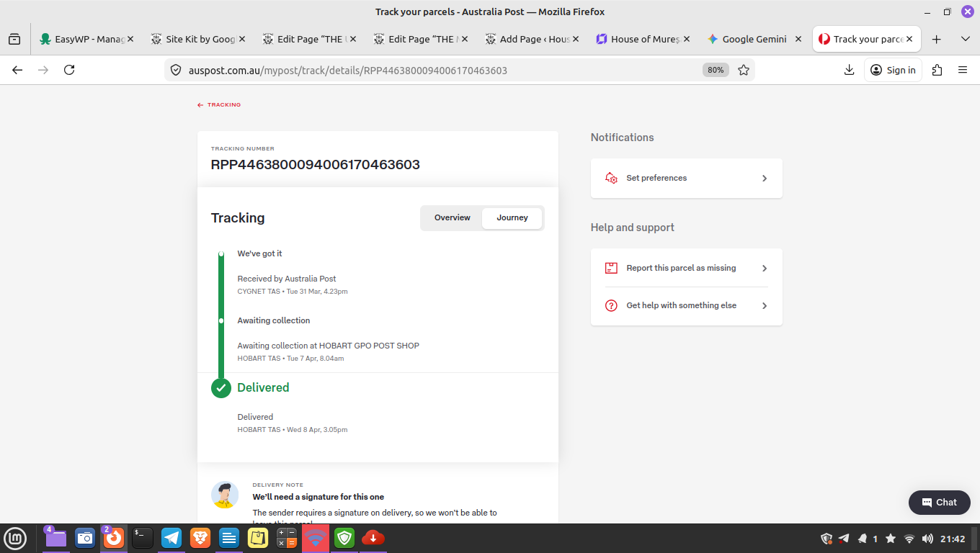
Task: Click the 80% zoom level indicator
Action: [x=715, y=70]
